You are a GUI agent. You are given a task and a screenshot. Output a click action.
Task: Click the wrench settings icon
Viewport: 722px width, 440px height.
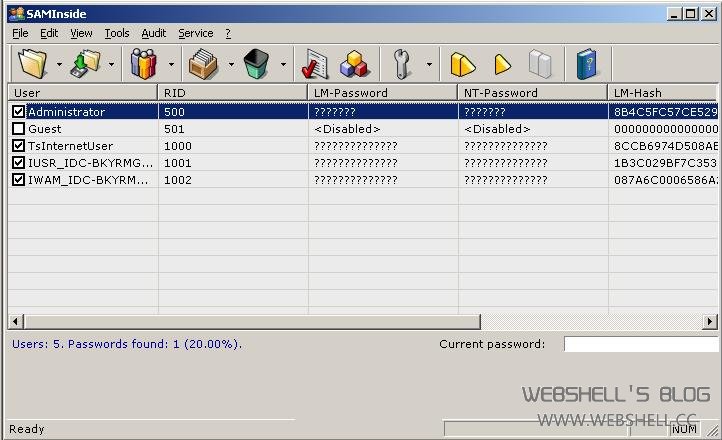(402, 64)
